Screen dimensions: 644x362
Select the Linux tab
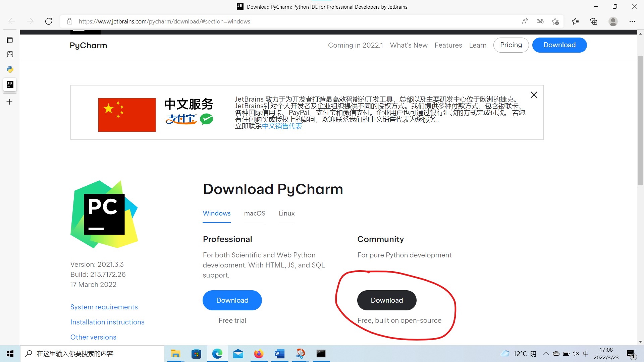(286, 213)
